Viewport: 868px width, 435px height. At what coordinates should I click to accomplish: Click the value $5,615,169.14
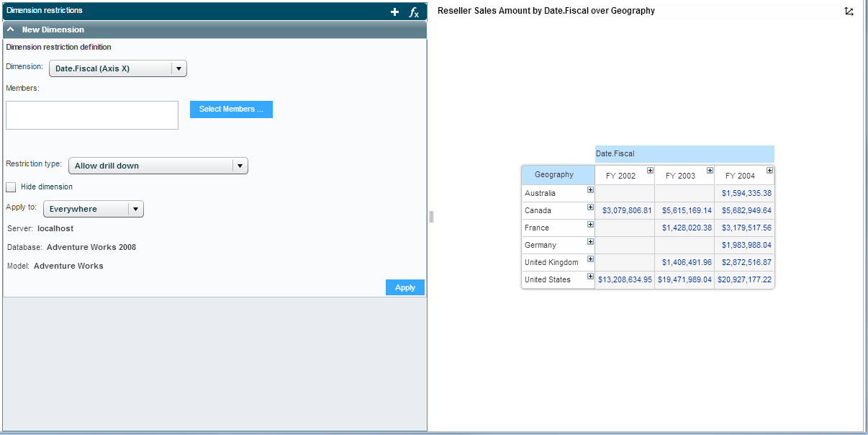click(687, 211)
